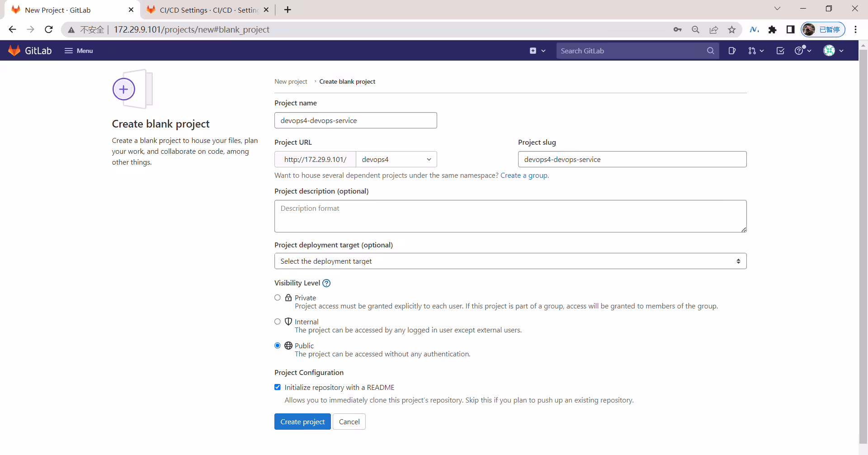
Task: Open the GitLab Menu
Action: coord(79,51)
